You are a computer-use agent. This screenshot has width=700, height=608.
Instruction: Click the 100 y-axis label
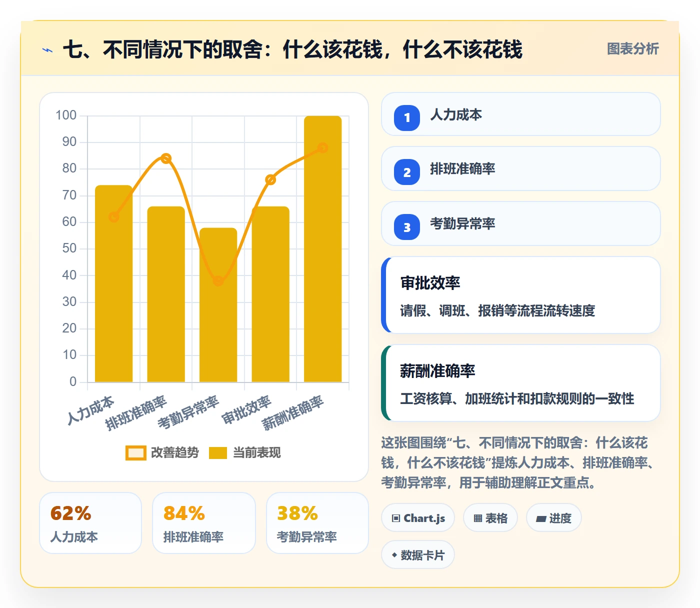66,115
